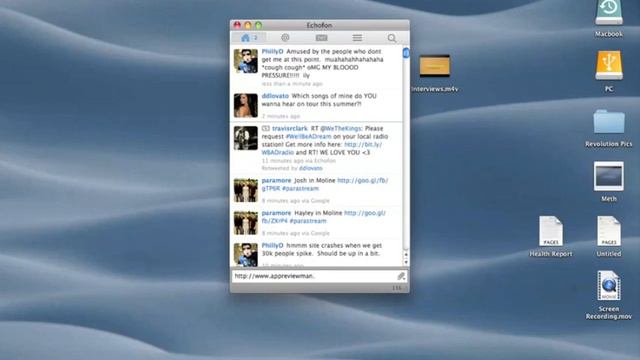Open travisrclark username link

point(290,128)
